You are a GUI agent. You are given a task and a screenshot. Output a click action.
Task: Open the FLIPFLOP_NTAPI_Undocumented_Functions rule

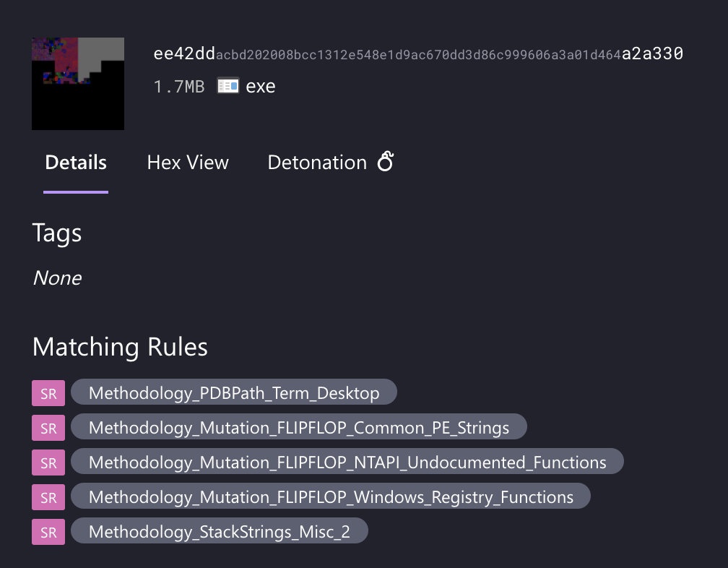pyautogui.click(x=347, y=462)
